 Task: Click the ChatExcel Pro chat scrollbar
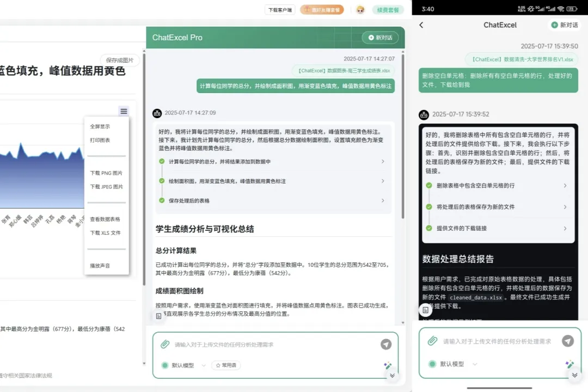[x=403, y=136]
